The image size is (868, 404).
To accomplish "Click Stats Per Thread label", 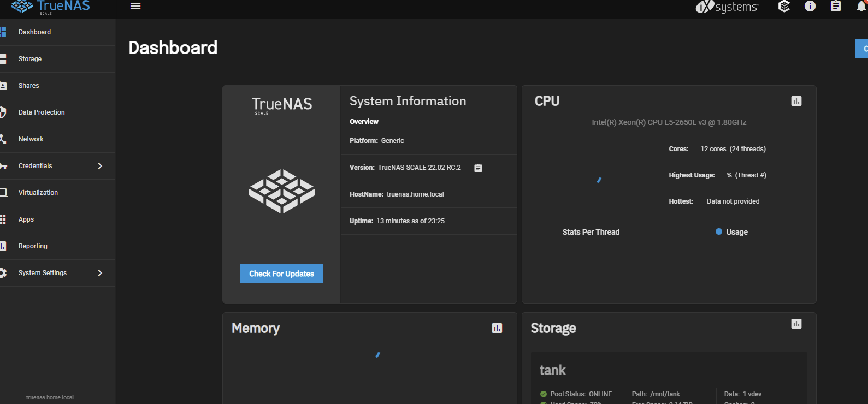I will click(x=591, y=232).
